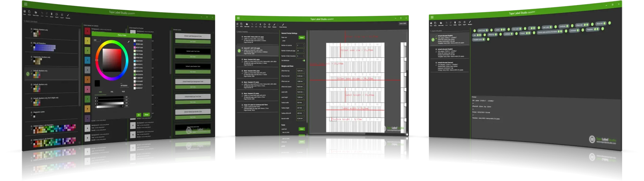
Task: Adjust the Number of labels per page stepper
Action: [301, 51]
